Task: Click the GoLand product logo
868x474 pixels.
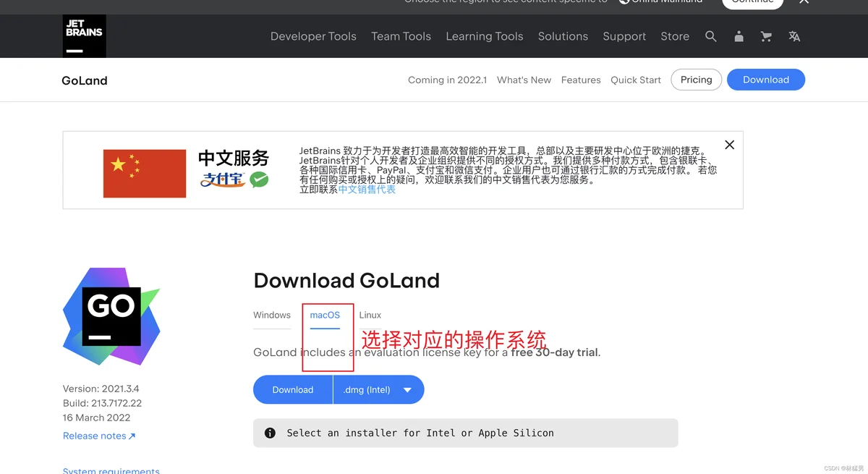Action: [x=111, y=316]
